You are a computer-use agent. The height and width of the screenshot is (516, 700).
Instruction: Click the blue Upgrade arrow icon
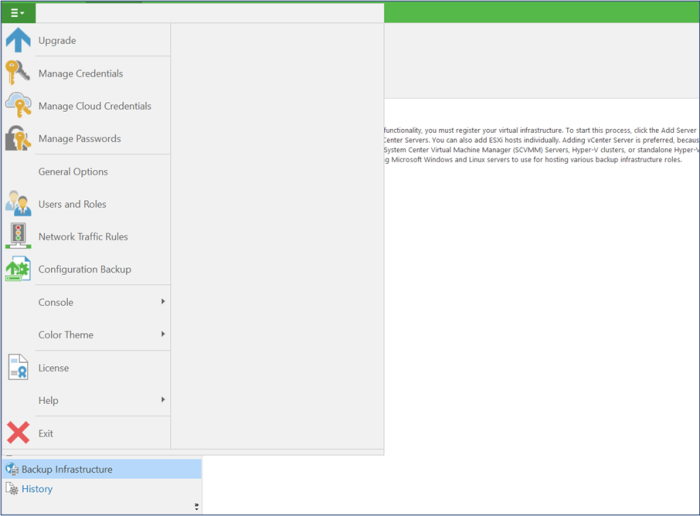[x=18, y=40]
